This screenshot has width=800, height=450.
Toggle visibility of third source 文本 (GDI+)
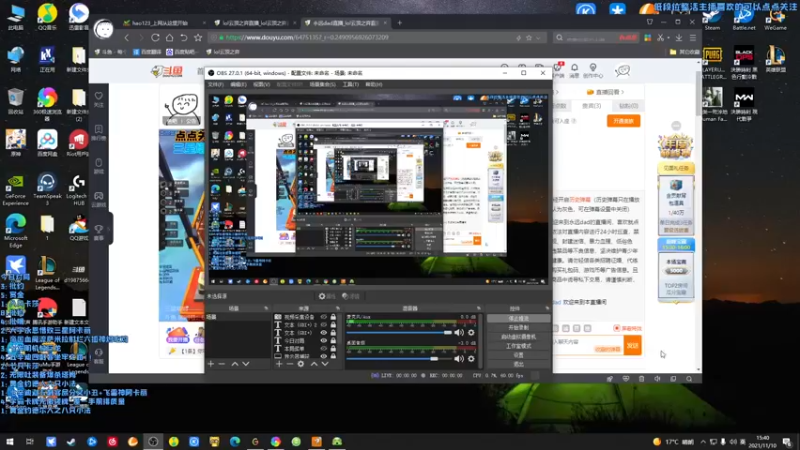(323, 333)
